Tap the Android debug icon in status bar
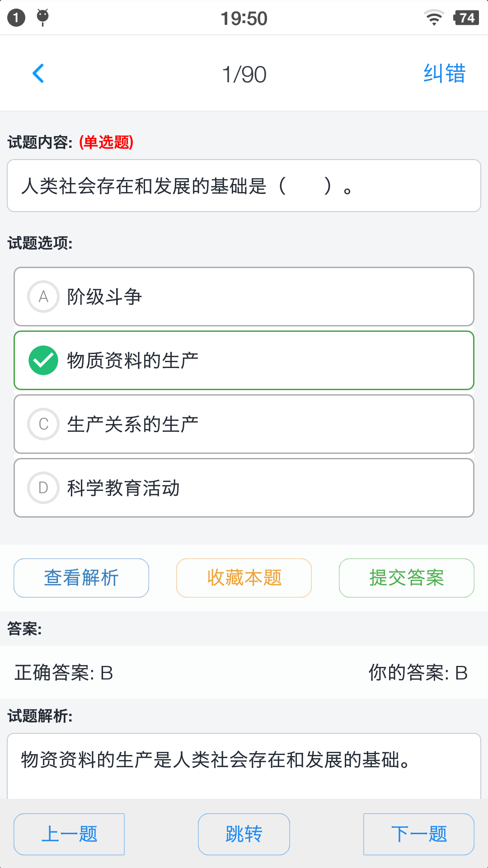This screenshot has height=868, width=488. (42, 17)
